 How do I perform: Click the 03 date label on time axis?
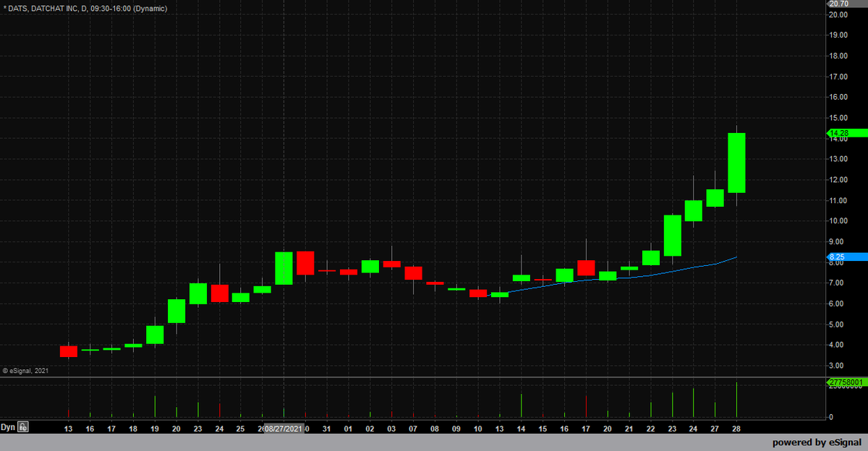tap(391, 429)
